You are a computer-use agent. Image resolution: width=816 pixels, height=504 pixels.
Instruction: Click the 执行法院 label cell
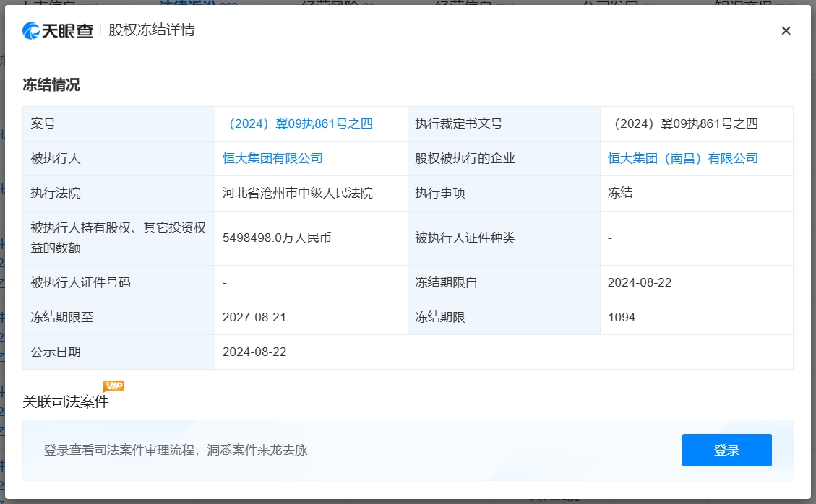pos(119,193)
